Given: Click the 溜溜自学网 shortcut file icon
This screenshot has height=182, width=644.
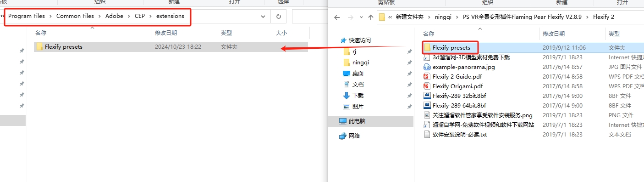Looking at the screenshot, I should [x=427, y=125].
